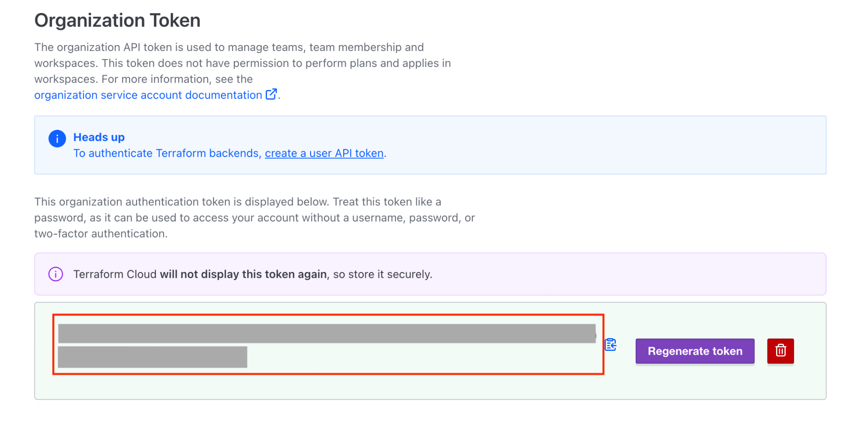
Task: Select the second redacted token line
Action: point(153,357)
